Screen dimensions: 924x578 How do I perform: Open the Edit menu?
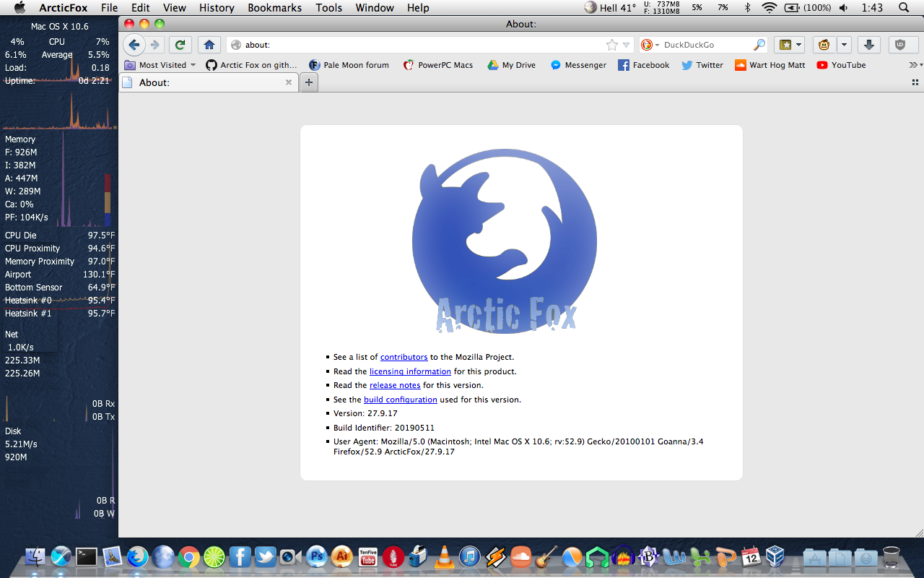pyautogui.click(x=141, y=8)
